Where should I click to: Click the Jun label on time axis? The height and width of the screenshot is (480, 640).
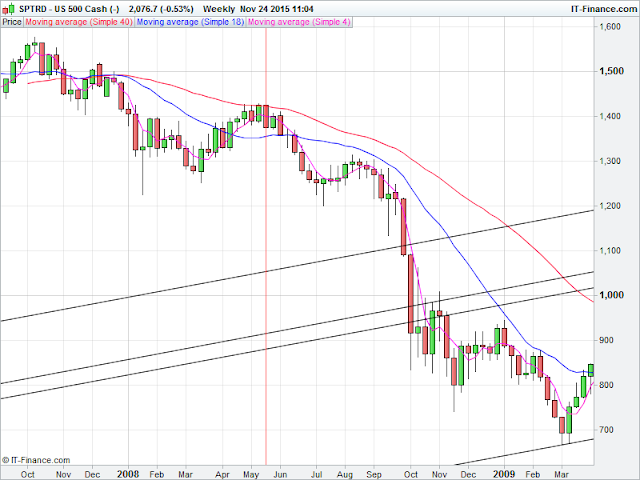click(280, 474)
